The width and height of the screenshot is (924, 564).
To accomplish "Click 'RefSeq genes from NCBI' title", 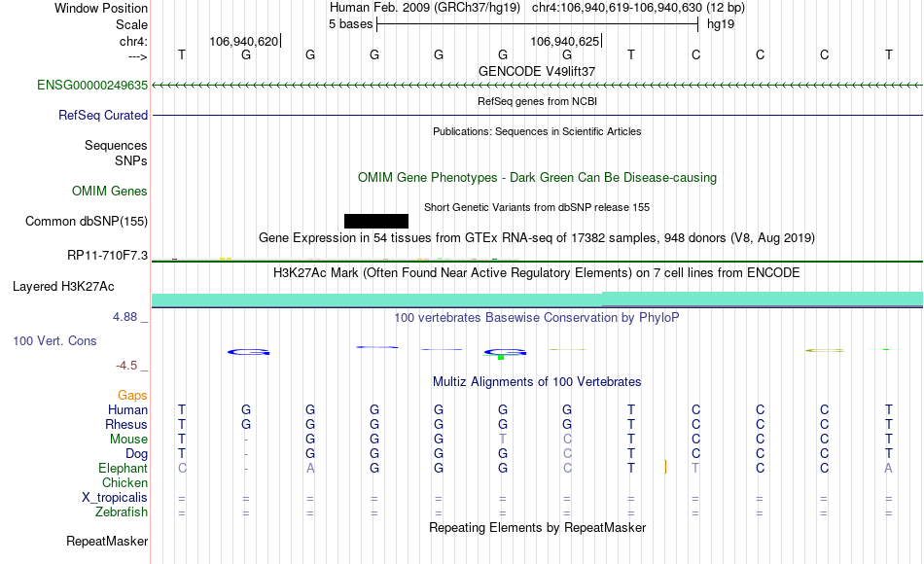I will pyautogui.click(x=537, y=101).
